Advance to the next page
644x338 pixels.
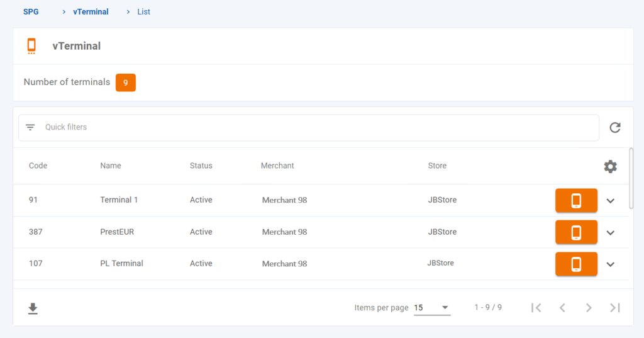[589, 308]
